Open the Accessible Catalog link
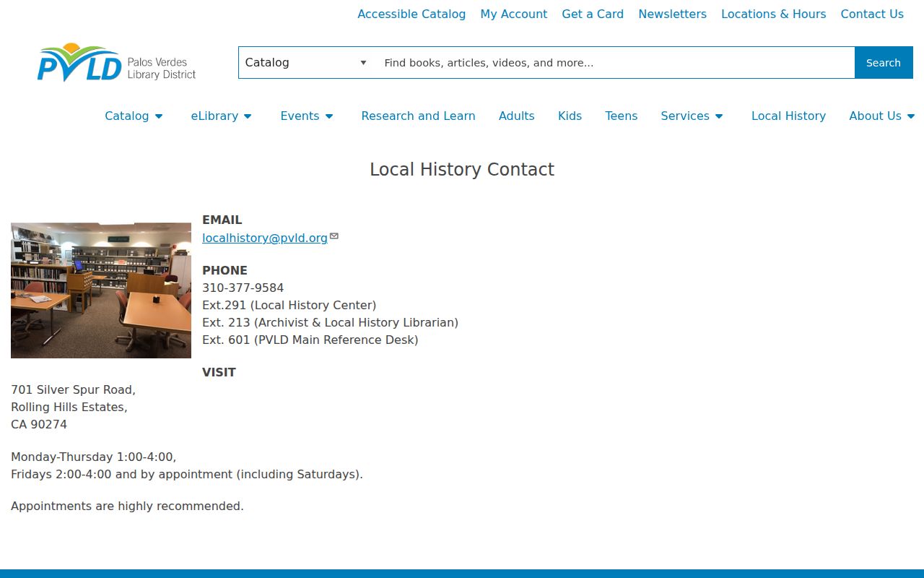 411,14
